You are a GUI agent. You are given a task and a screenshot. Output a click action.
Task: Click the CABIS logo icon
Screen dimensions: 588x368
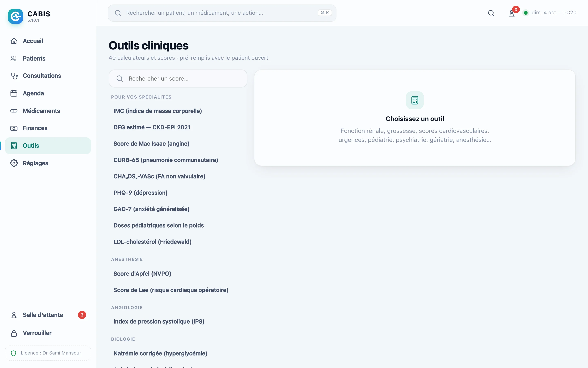[x=16, y=16]
